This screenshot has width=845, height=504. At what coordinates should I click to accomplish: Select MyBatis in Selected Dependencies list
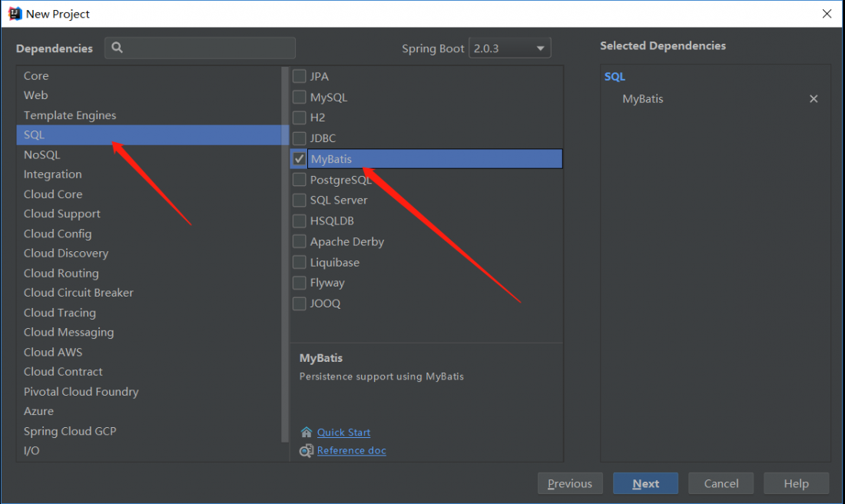click(x=642, y=98)
